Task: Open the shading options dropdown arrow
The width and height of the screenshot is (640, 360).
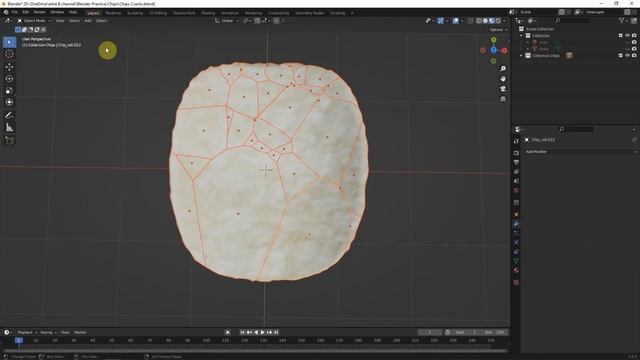Action: pos(505,20)
